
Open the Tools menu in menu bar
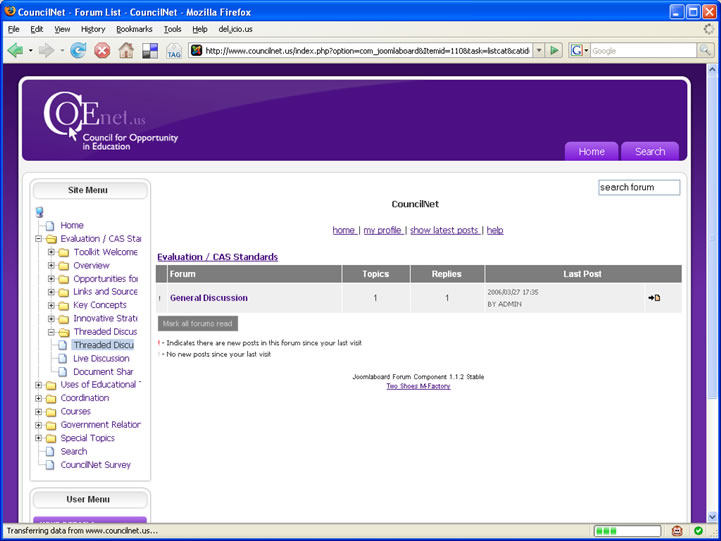(172, 29)
